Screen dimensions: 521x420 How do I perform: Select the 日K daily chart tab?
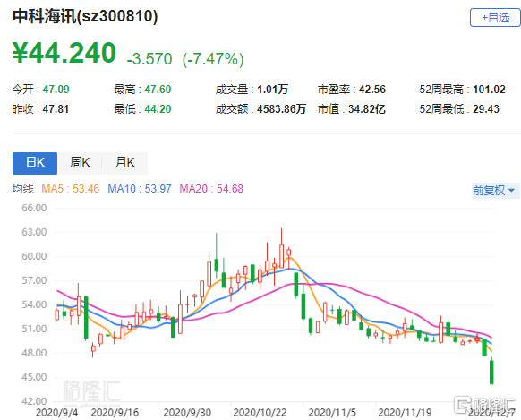(35, 163)
